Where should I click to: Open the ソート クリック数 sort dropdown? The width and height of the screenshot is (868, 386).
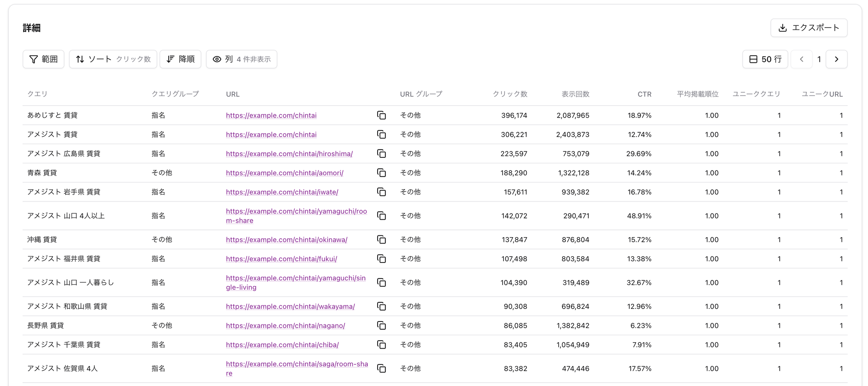point(113,59)
